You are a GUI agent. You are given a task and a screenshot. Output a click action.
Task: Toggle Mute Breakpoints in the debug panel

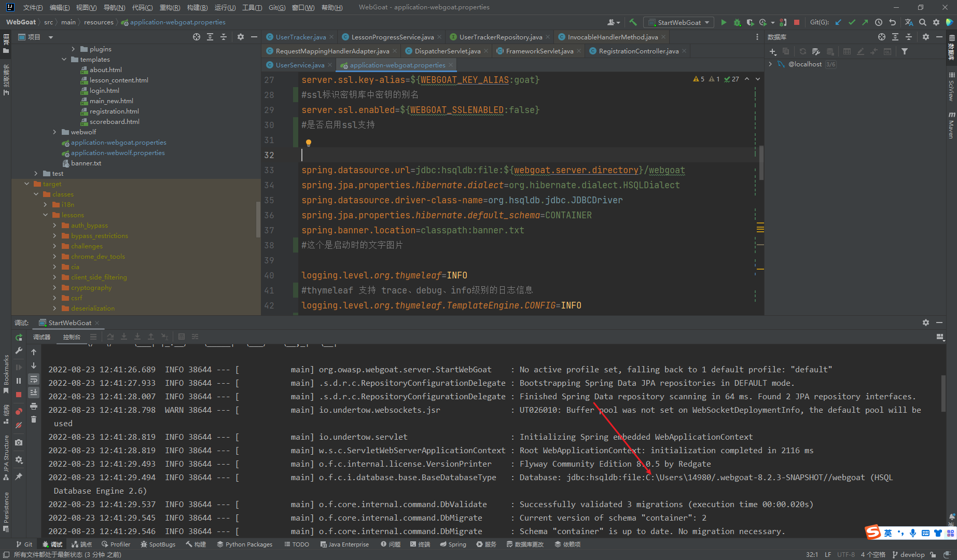tap(19, 425)
